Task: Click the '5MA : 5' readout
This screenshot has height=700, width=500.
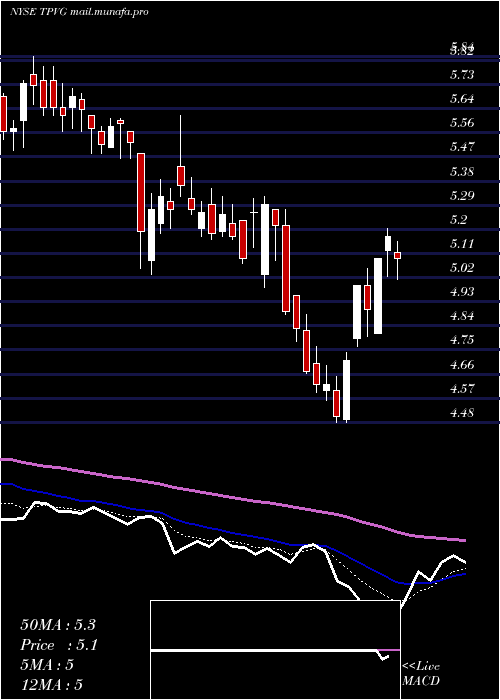Action: 47,665
